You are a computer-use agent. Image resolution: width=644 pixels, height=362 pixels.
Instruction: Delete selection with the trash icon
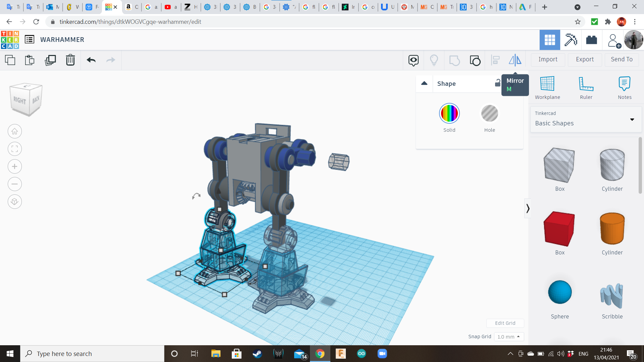[x=70, y=60]
